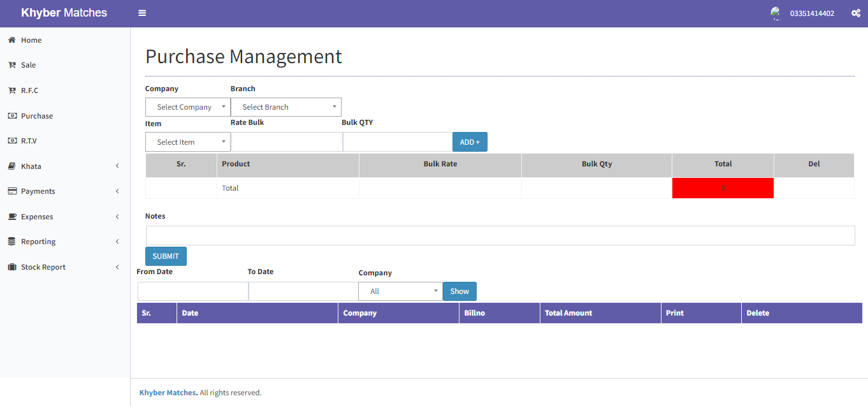Viewport: 868px width, 408px height.
Task: Open the Select Company dropdown
Action: point(187,107)
